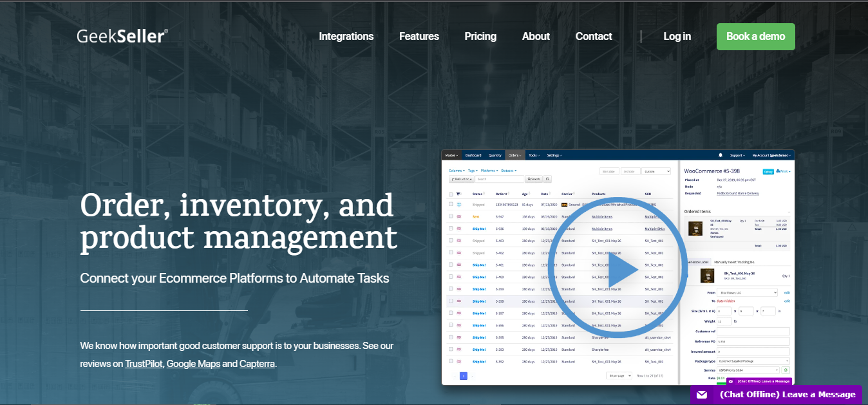Open the Package type dropdown

(x=753, y=361)
